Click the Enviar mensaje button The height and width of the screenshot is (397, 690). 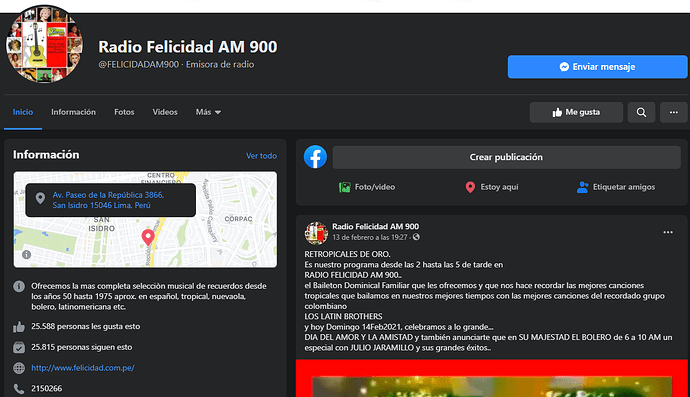[x=597, y=67]
